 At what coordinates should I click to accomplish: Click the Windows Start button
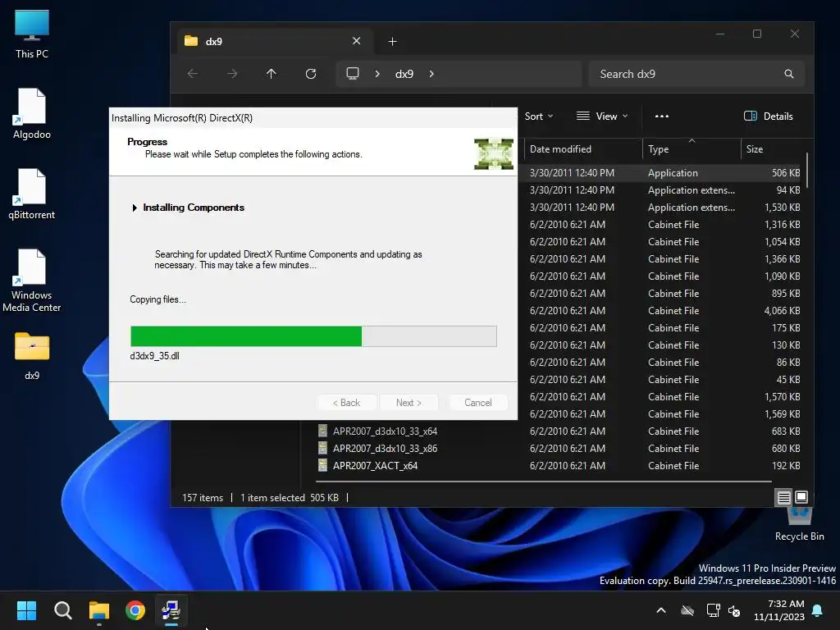26,610
